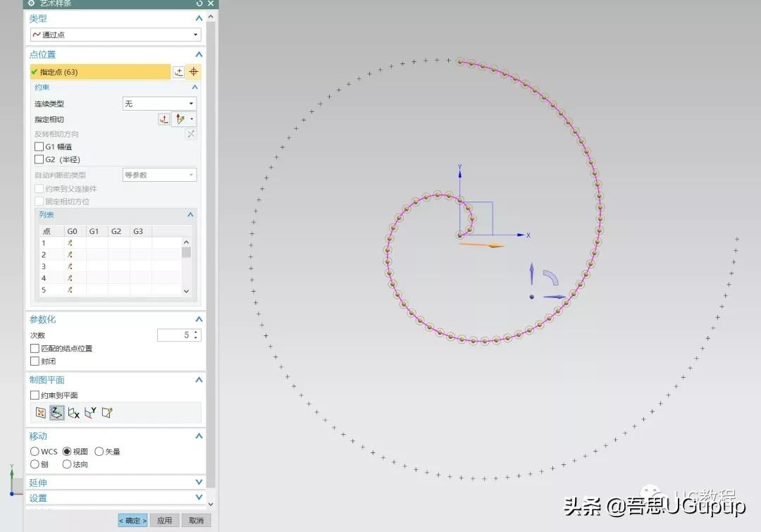Select the XC-ZC plane (Y) icon
761x532 pixels.
90,413
